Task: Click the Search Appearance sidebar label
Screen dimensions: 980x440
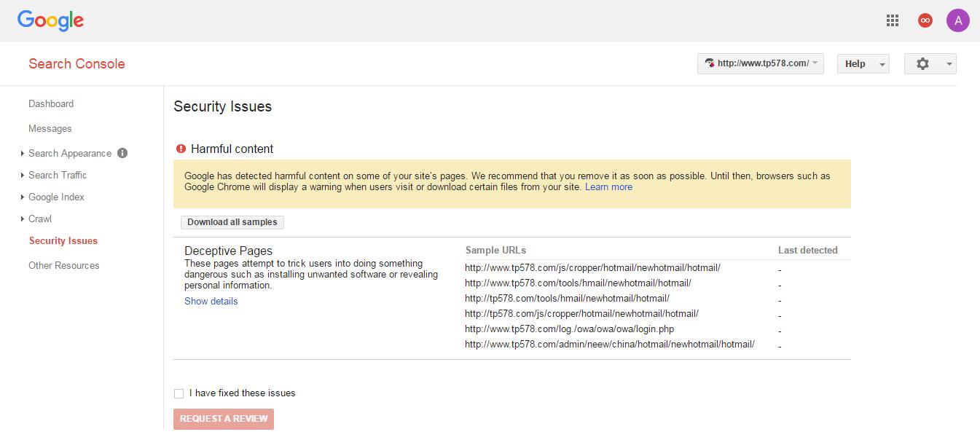Action: click(70, 153)
